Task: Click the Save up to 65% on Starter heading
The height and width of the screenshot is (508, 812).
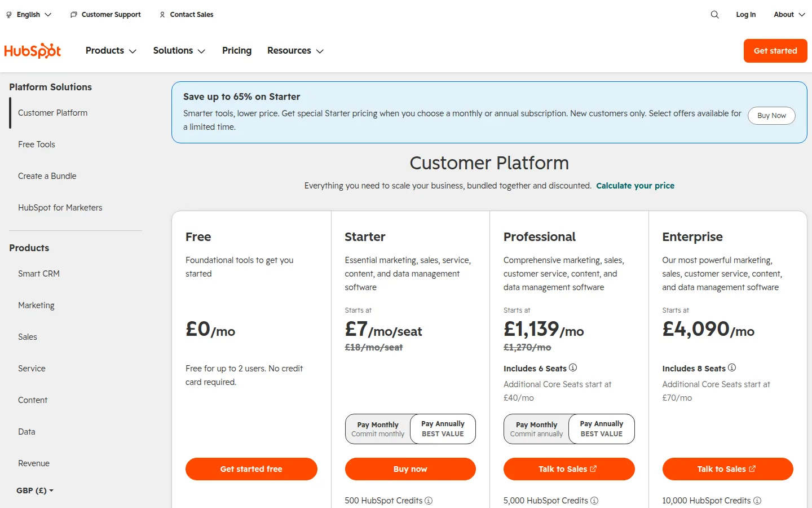Action: [x=242, y=97]
